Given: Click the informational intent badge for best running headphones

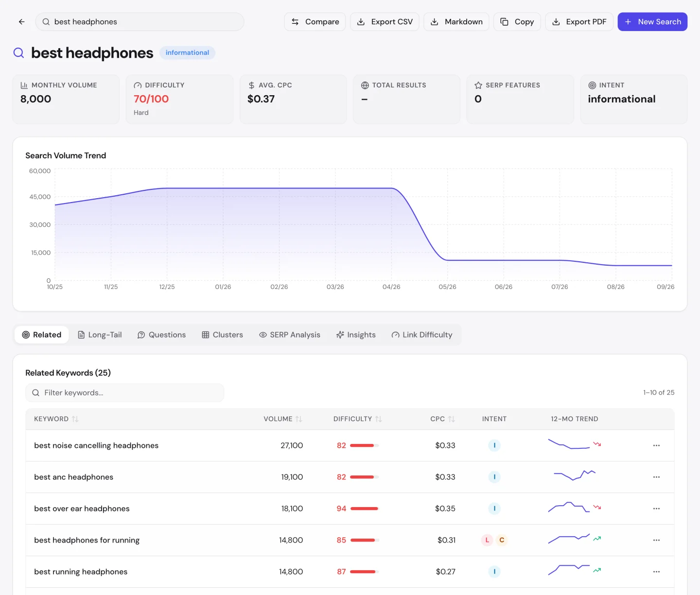Looking at the screenshot, I should tap(494, 572).
